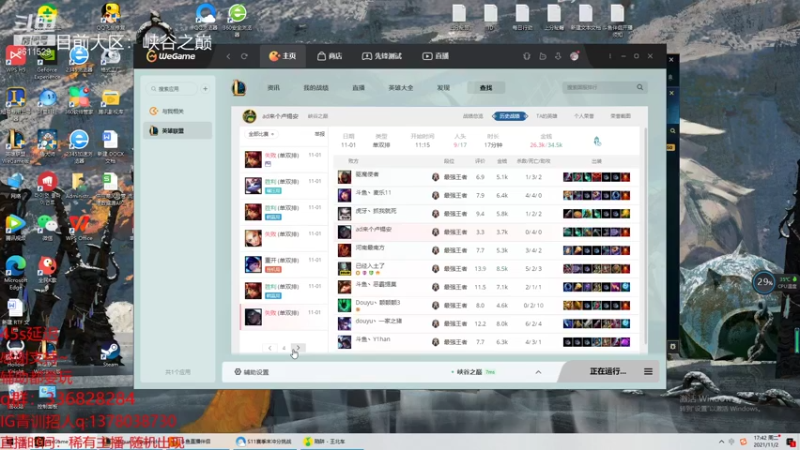Click the match detail scrollbar
This screenshot has height=450, width=800.
point(645,237)
